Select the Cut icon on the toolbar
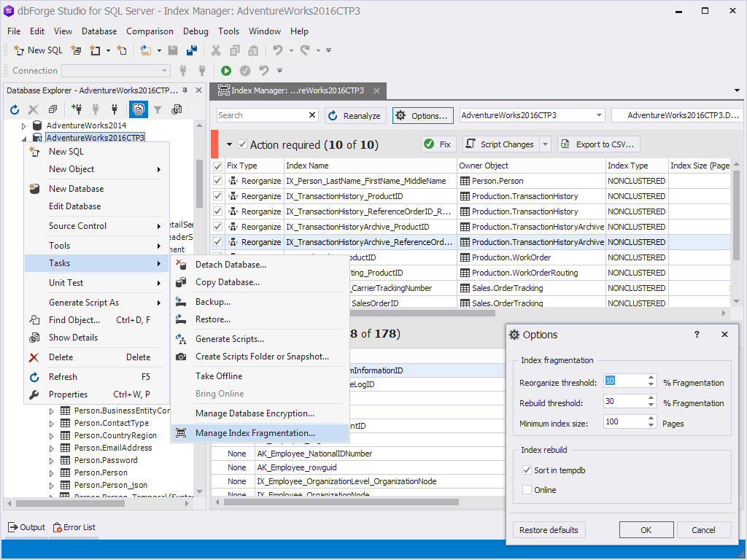The width and height of the screenshot is (747, 560). click(x=215, y=50)
